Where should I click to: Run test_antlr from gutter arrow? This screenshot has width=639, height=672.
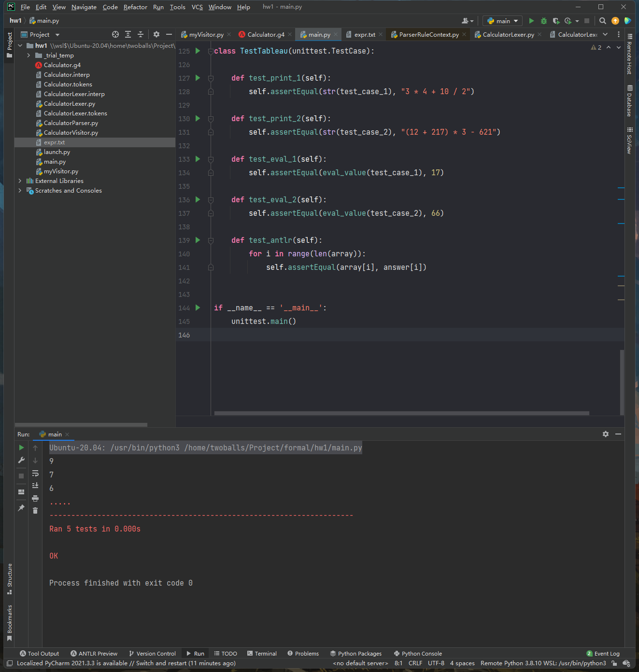coord(198,240)
